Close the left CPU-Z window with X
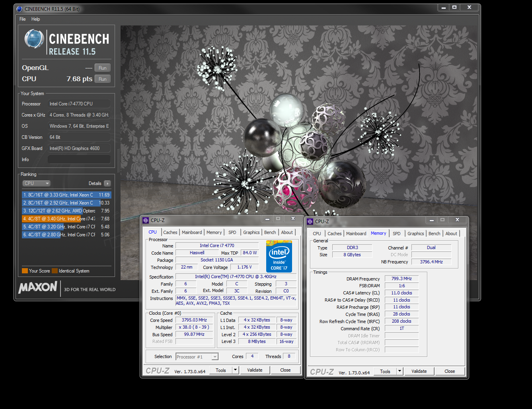Image resolution: width=532 pixels, height=409 pixels. (x=293, y=218)
